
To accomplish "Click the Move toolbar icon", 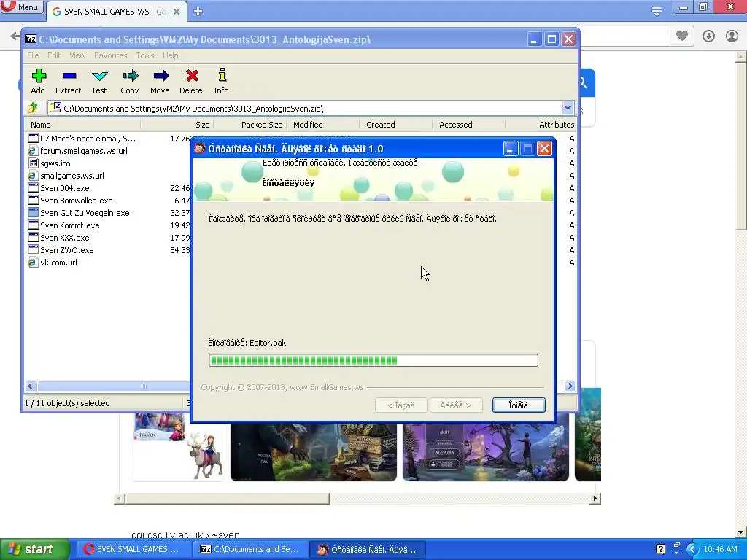I will coord(160,82).
